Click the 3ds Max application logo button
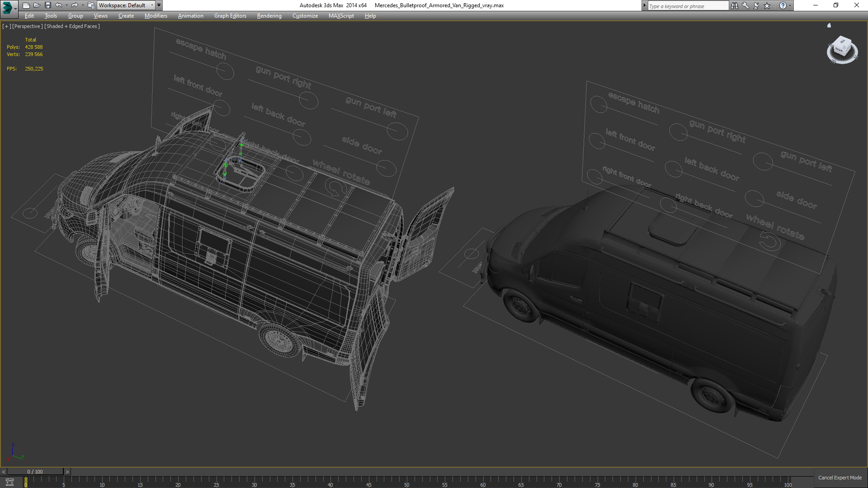 (x=8, y=6)
